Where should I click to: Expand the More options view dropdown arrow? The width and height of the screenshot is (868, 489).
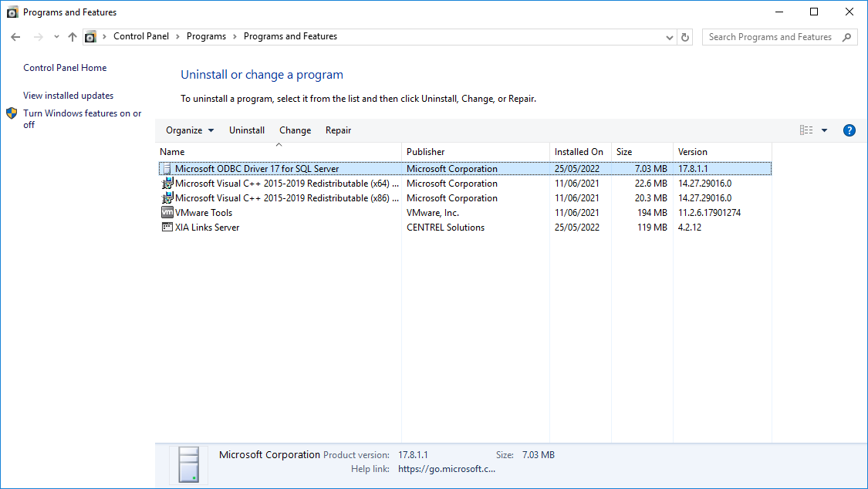pos(824,130)
